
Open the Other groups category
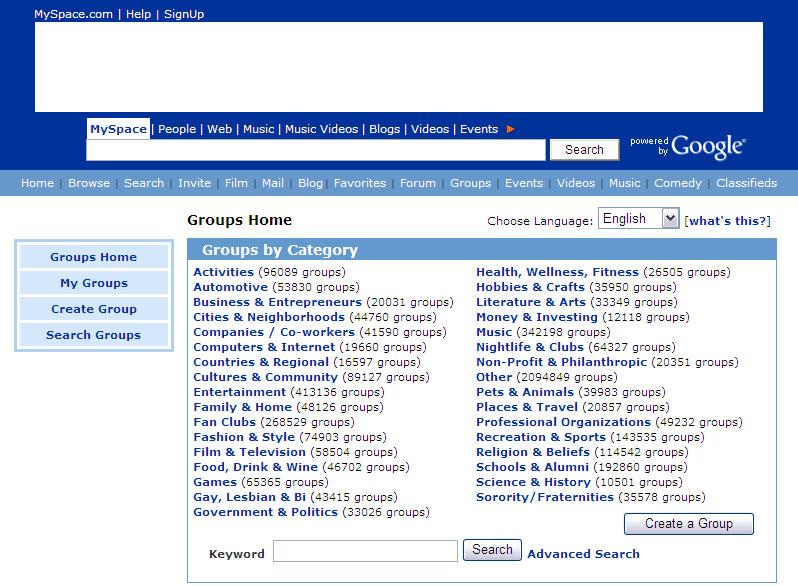point(494,377)
